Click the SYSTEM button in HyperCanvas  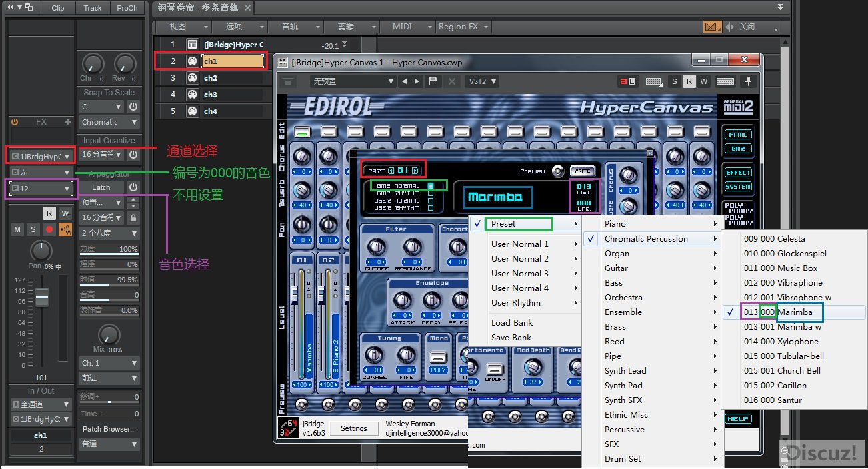click(738, 187)
